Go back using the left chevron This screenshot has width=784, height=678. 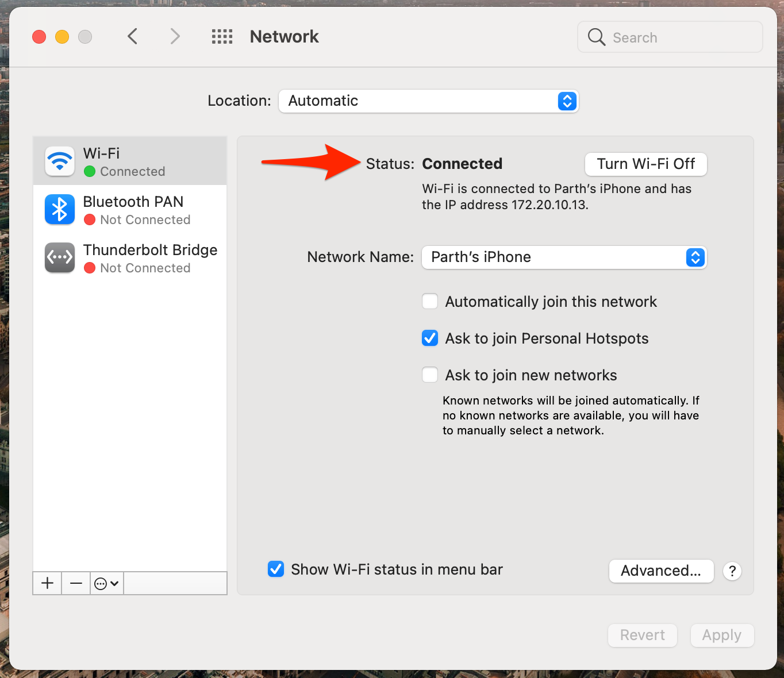[133, 37]
